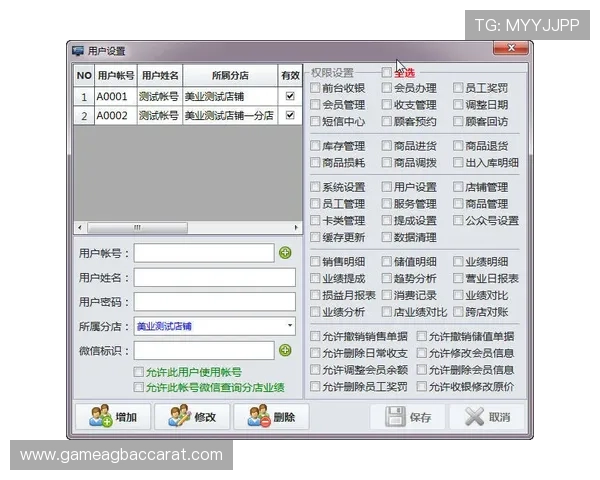
Task: Enable the 员工奖罚 permission checkbox
Action: [x=458, y=88]
